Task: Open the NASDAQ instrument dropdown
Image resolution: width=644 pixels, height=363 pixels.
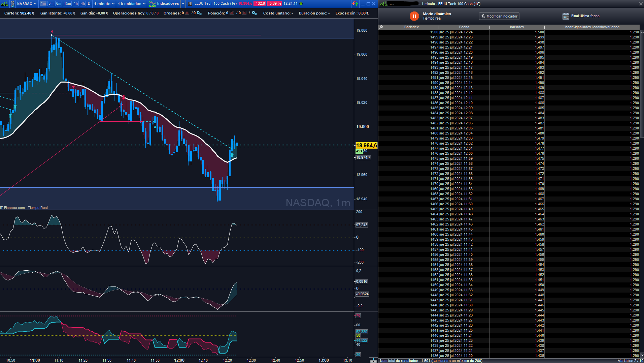Action: (27, 4)
